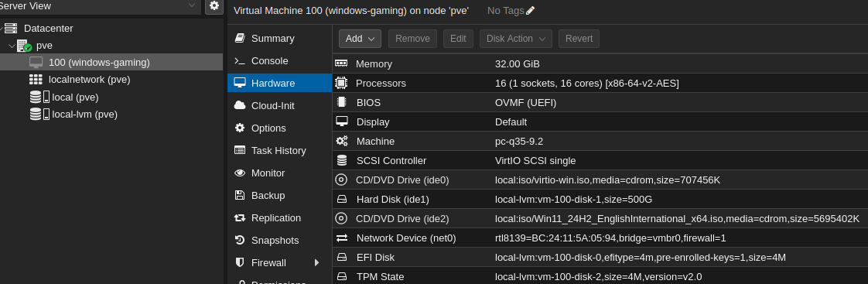Click the Memory RAM icon in hardware list

pos(341,63)
